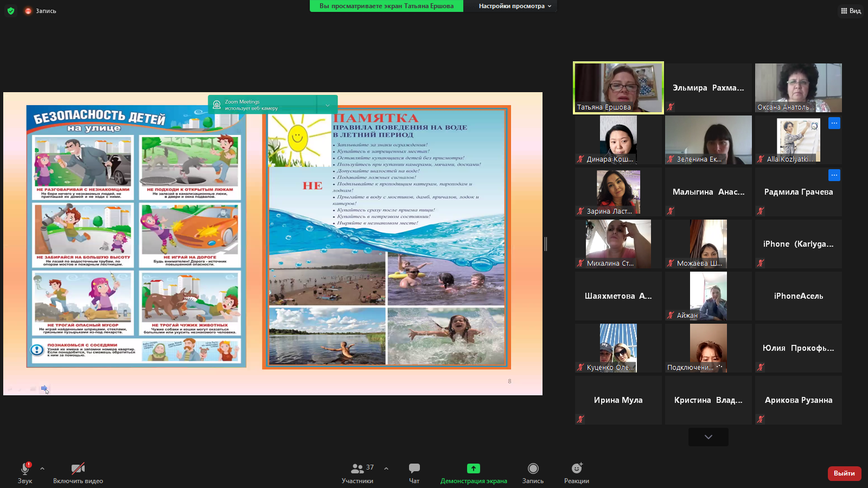Open the Вид grid view selector
This screenshot has width=868, height=488.
851,11
